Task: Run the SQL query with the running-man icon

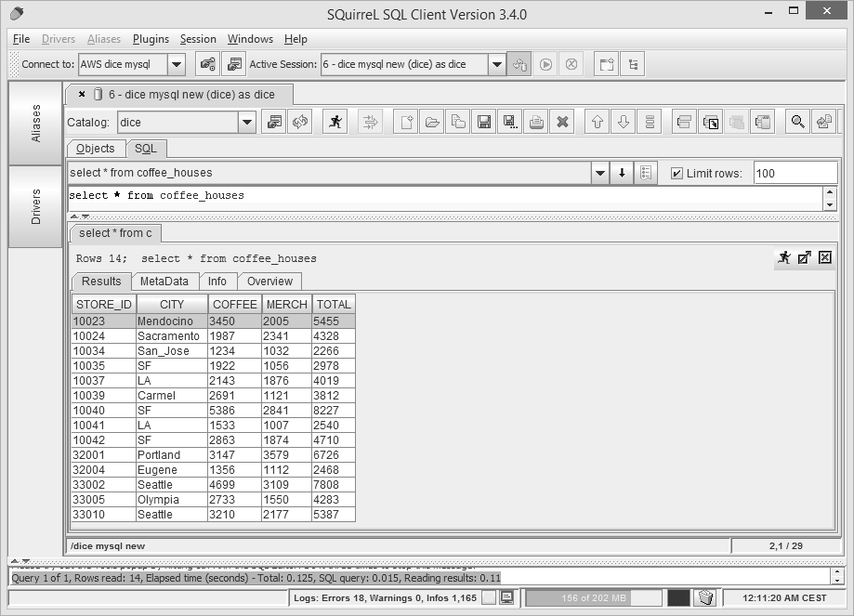Action: click(x=335, y=122)
